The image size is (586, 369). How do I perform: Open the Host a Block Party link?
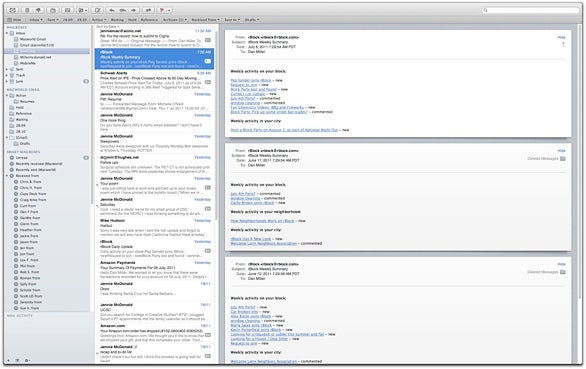284,130
